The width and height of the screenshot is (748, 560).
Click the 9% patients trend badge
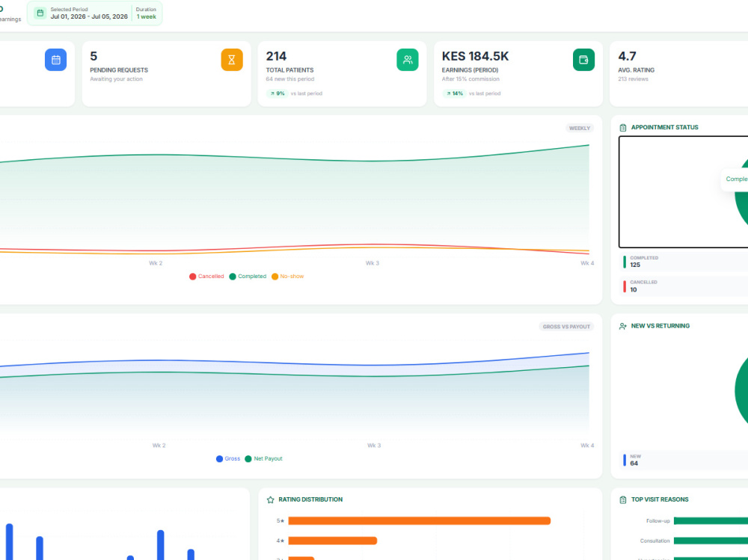tap(278, 93)
